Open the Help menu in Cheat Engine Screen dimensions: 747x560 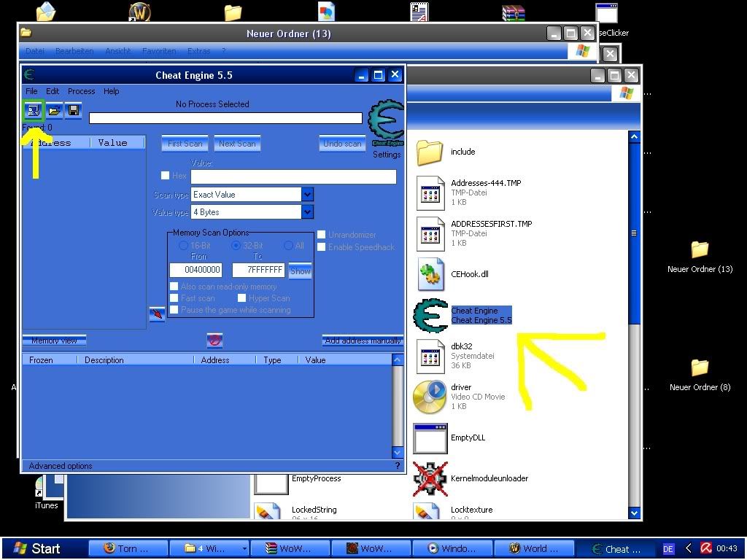[x=111, y=91]
